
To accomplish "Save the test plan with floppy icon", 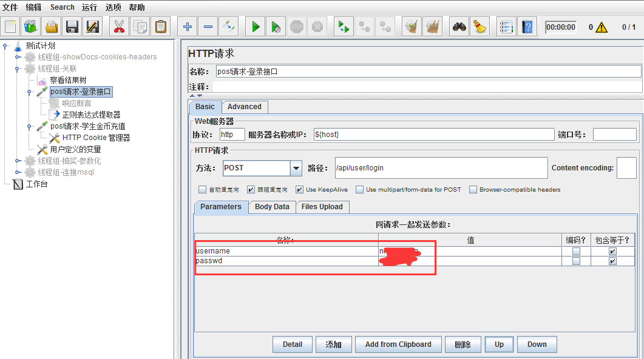I will click(72, 27).
